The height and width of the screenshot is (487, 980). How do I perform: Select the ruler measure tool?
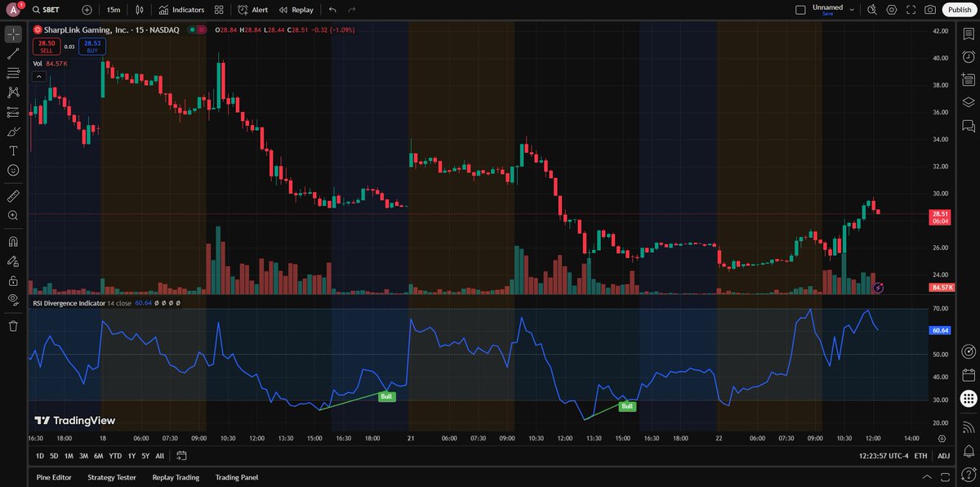[13, 196]
